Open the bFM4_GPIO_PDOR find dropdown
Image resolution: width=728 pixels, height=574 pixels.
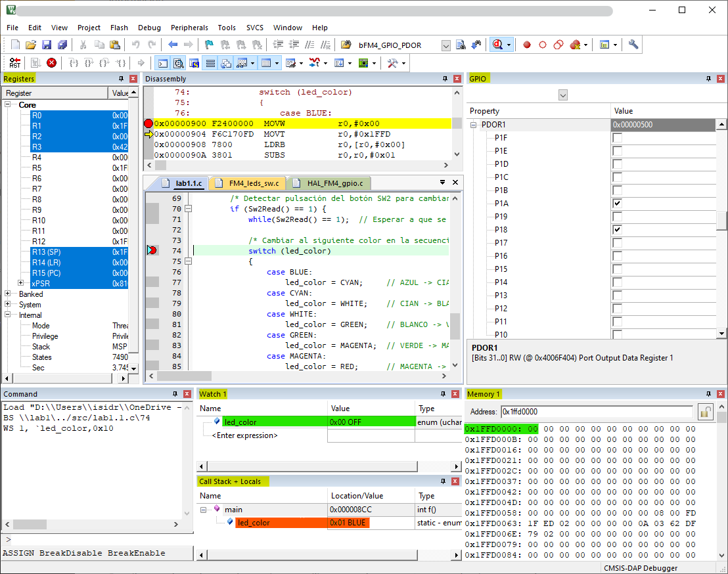pyautogui.click(x=445, y=45)
